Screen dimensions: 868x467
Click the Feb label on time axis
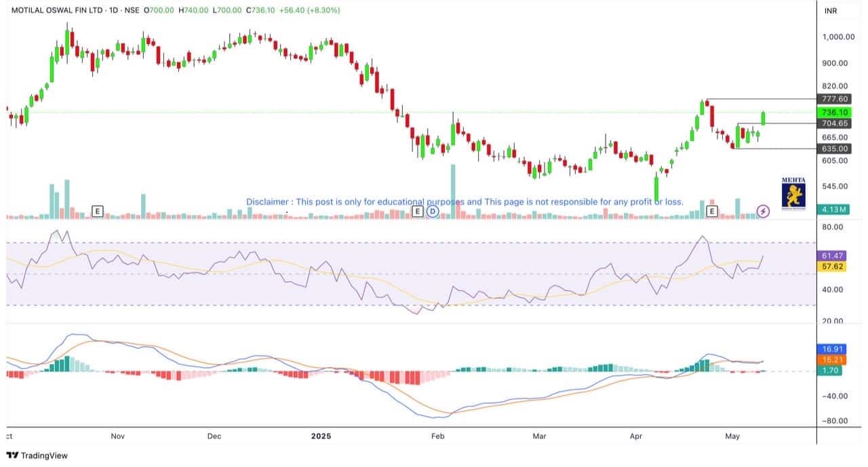click(438, 436)
